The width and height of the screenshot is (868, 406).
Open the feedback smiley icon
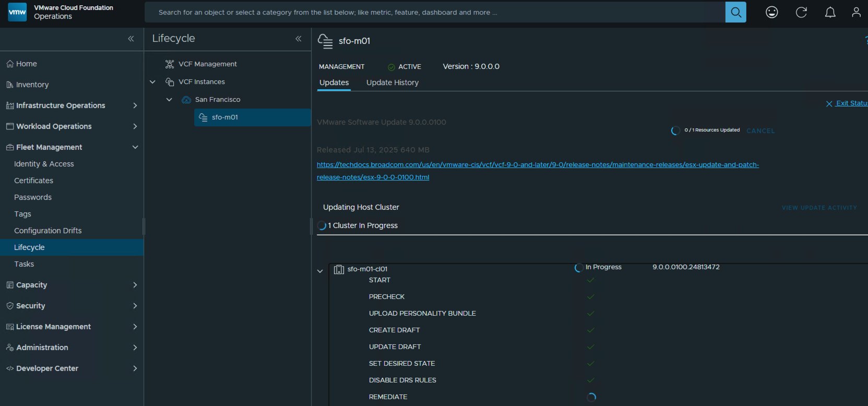(x=771, y=12)
